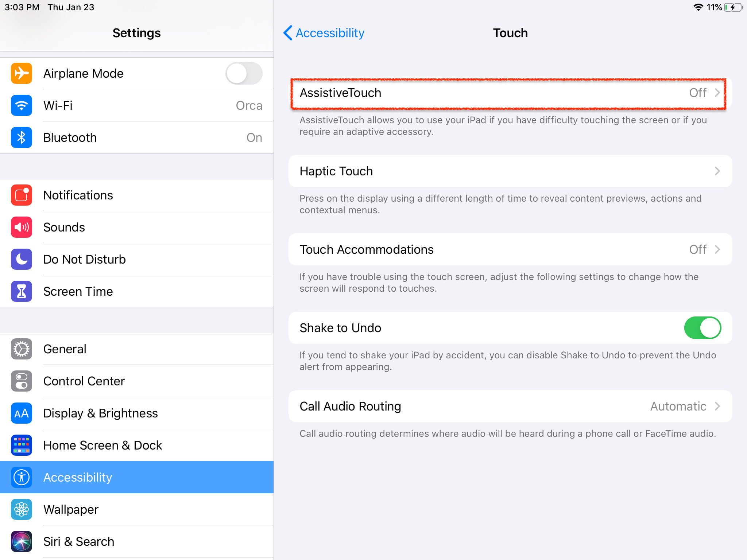Toggle Airplane Mode on
747x560 pixels.
tap(244, 73)
